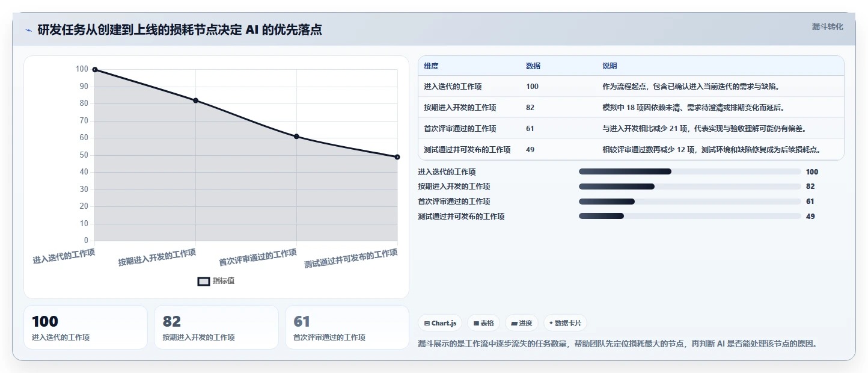Image resolution: width=868 pixels, height=373 pixels.
Task: Click x-axis label 按期进入开发的工作项
Action: click(x=157, y=257)
